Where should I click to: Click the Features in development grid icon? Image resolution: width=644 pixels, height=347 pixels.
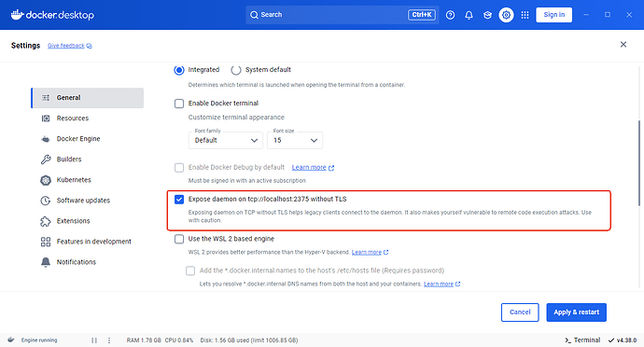pos(46,242)
